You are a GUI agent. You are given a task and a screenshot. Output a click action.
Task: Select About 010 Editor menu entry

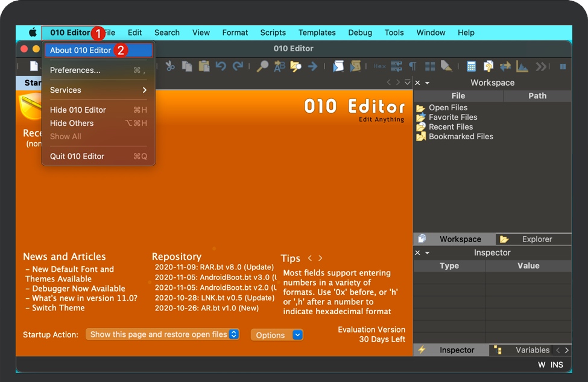coord(98,50)
